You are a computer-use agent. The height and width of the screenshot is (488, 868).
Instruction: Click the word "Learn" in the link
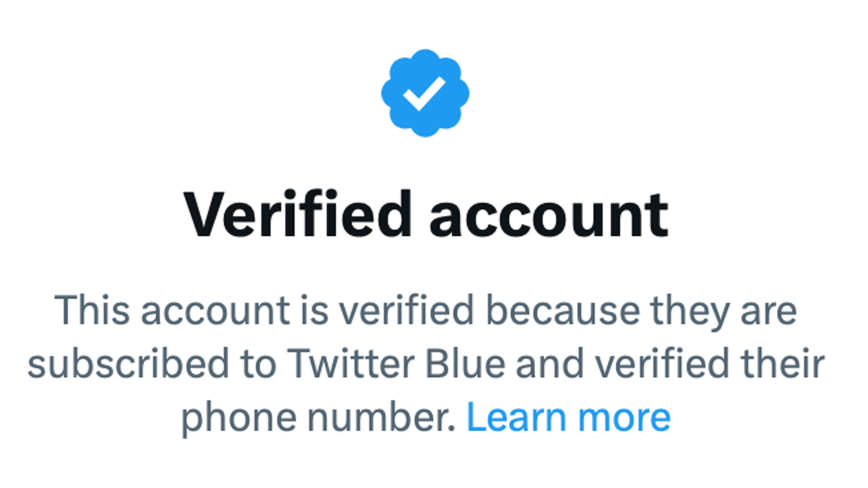(516, 417)
